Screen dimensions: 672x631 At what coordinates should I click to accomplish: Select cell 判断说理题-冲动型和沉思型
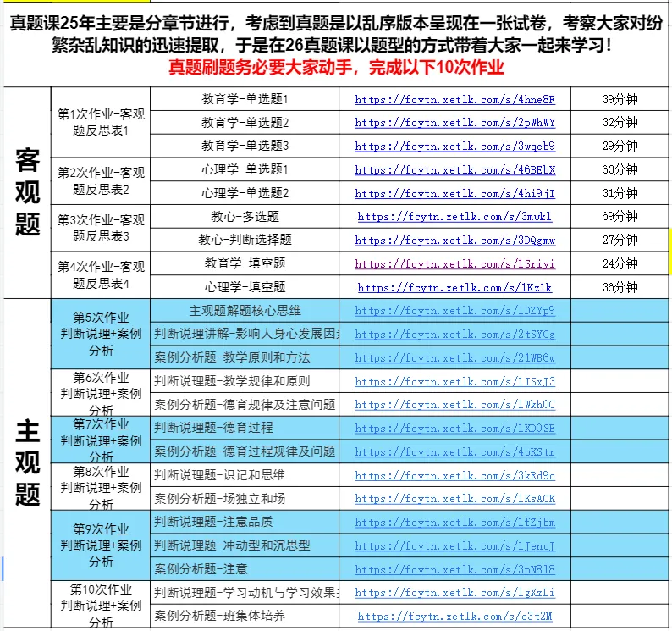(x=245, y=545)
